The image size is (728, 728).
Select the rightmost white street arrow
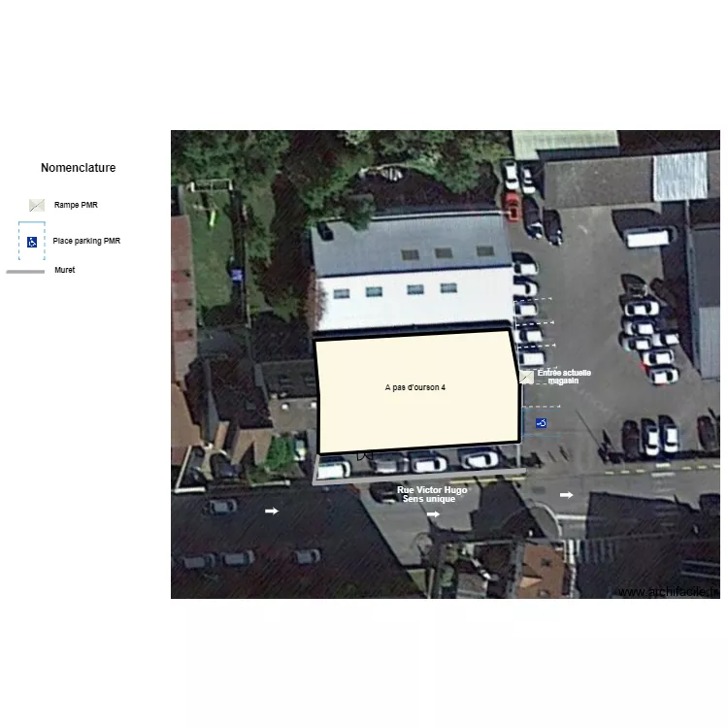pos(566,495)
